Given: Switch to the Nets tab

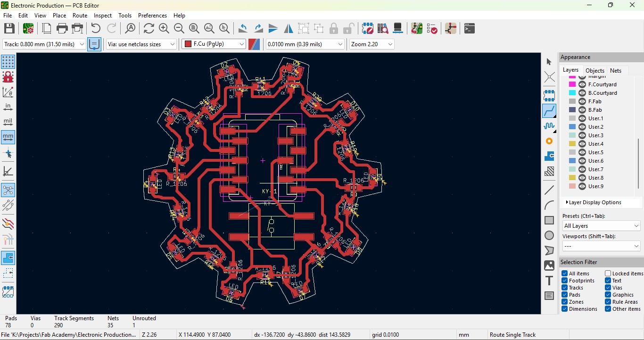Looking at the screenshot, I should 616,70.
